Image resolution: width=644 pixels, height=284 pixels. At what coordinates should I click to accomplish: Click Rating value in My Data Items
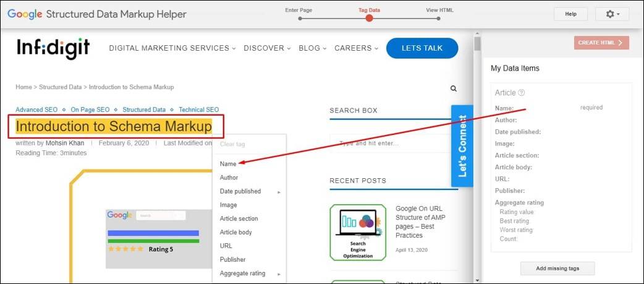[517, 212]
